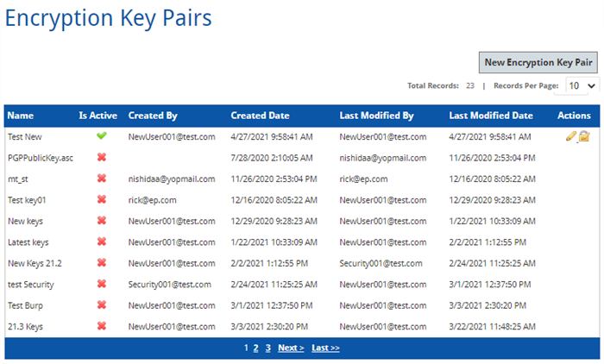604x364 pixels.
Task: Click last modified date '12/16/2020 8:05:22 AM'
Action: point(492,179)
